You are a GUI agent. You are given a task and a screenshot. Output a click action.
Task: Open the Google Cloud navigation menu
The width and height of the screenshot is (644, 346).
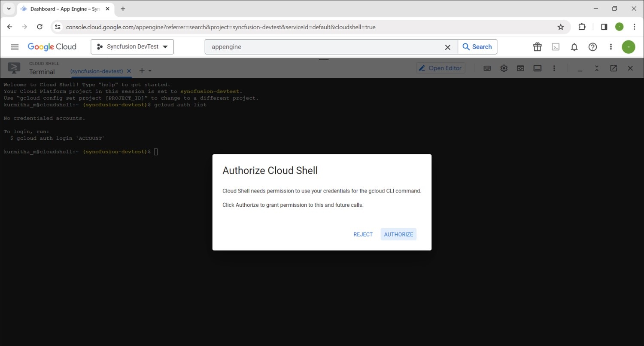[x=15, y=47]
